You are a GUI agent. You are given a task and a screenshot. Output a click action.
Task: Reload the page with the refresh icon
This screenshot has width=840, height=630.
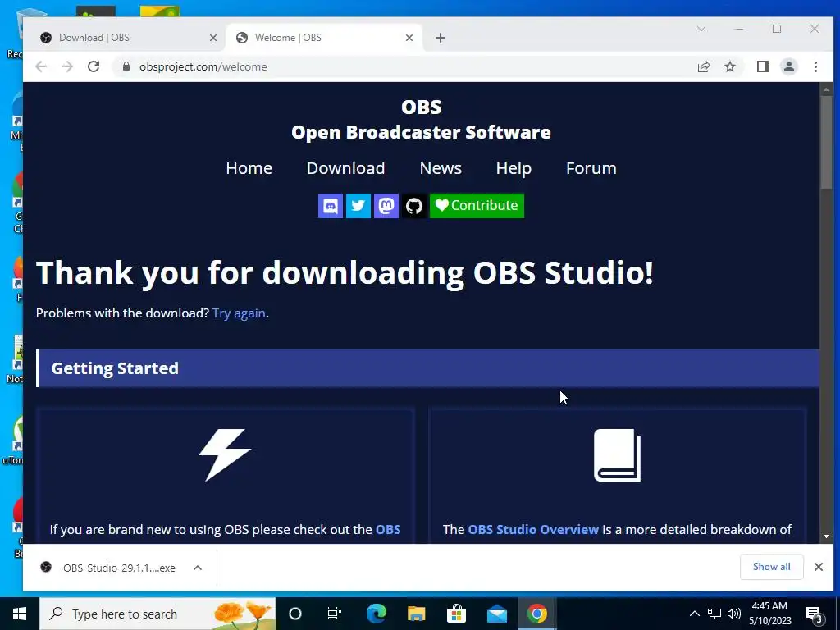94,66
